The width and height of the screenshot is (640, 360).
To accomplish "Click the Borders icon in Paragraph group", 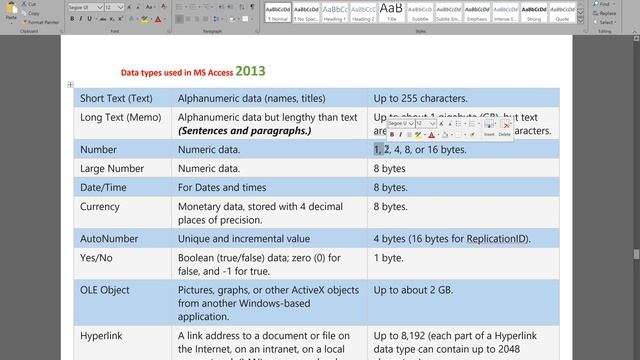I will pyautogui.click(x=246, y=19).
